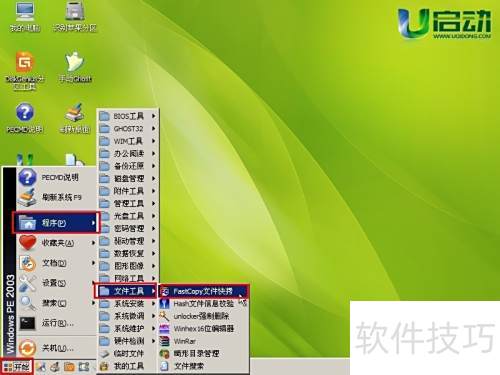Open 临时文件 in the programs menu

127,354
